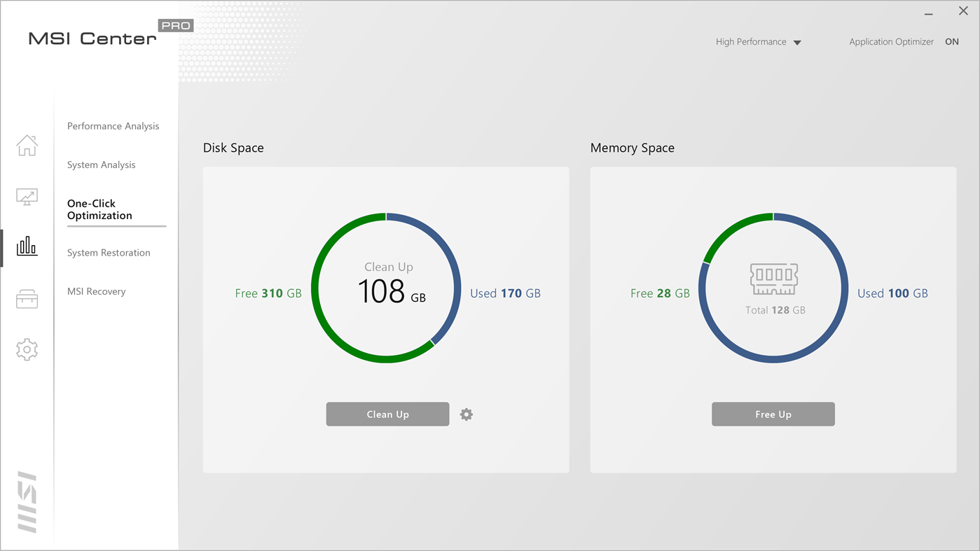The height and width of the screenshot is (551, 980).
Task: Click the MSI logo at the bottom left
Action: point(27,501)
